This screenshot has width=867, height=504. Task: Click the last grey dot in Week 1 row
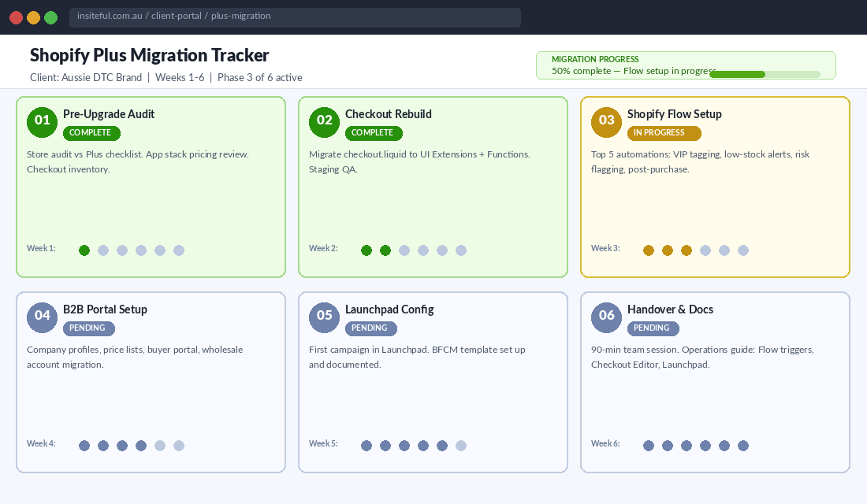[179, 250]
